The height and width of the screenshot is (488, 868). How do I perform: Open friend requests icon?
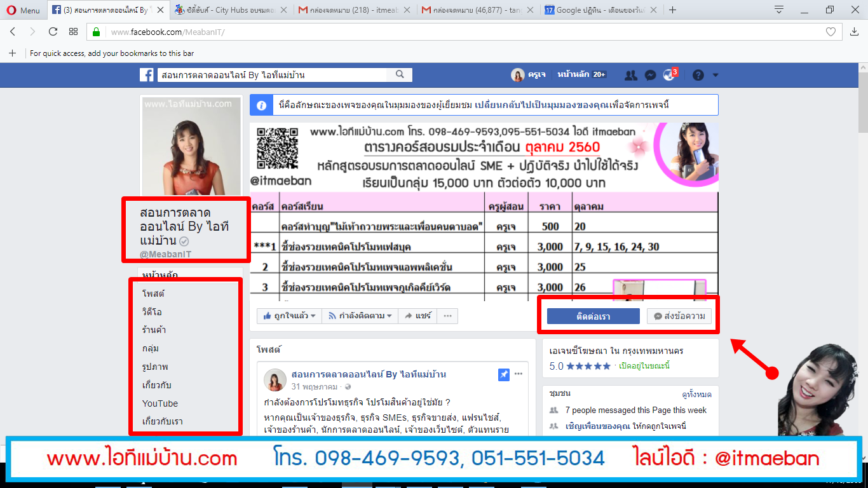tap(630, 75)
